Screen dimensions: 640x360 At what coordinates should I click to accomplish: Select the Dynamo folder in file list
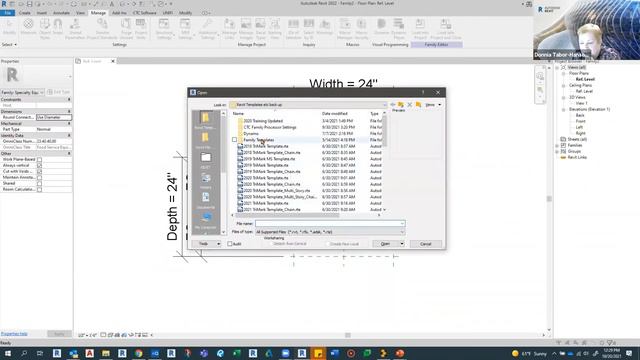[251, 133]
